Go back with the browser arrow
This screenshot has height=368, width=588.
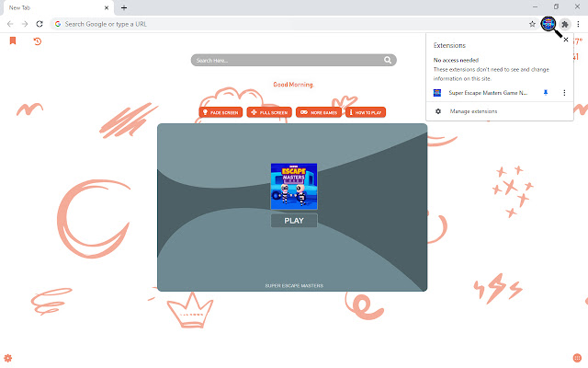(10, 24)
